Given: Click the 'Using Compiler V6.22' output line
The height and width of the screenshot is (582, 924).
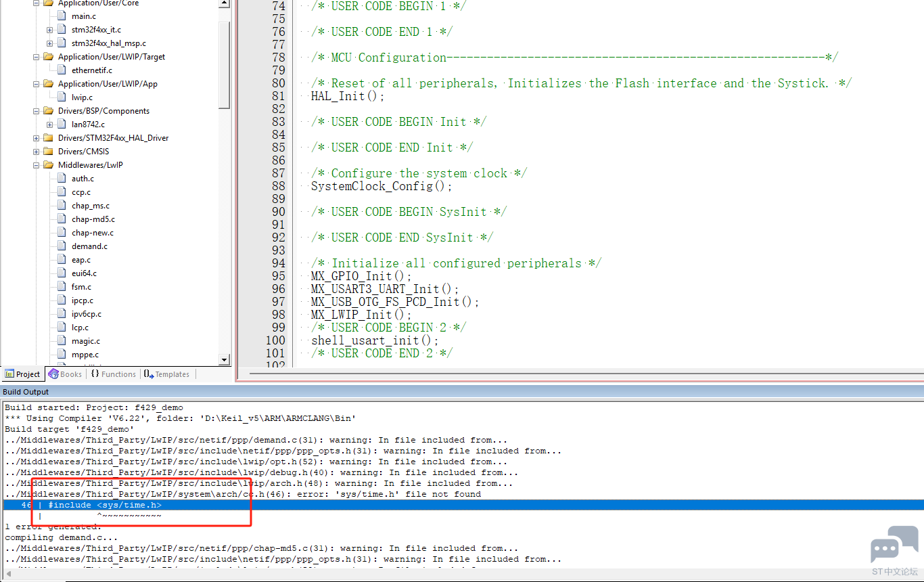Looking at the screenshot, I should click(x=180, y=418).
